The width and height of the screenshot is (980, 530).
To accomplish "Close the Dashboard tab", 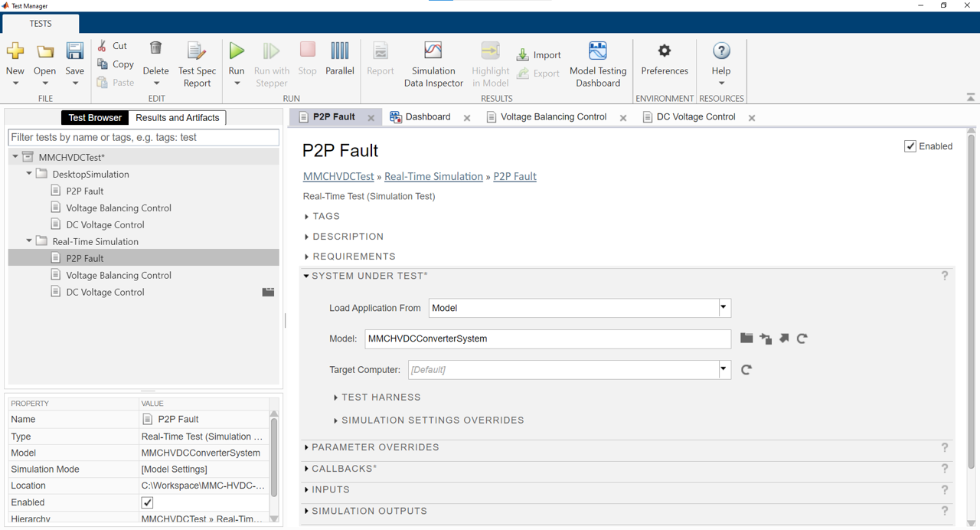I will (467, 118).
